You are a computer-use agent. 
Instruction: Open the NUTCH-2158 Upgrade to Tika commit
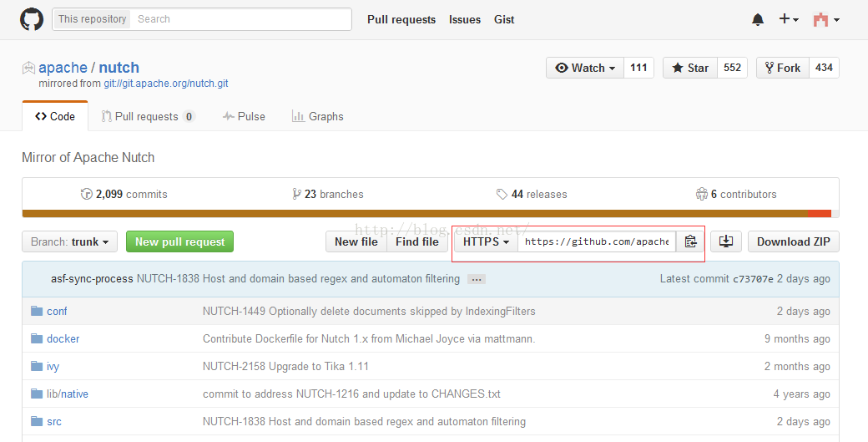285,367
